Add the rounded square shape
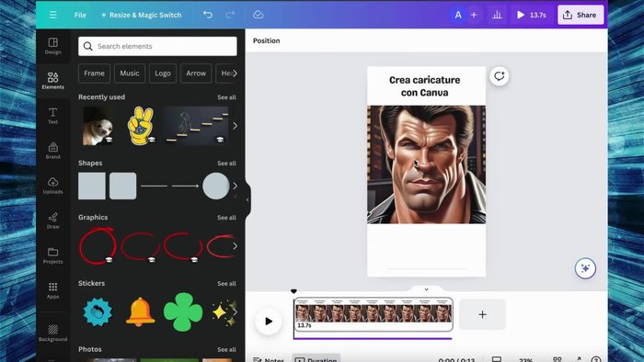Image resolution: width=644 pixels, height=362 pixels. coord(122,187)
